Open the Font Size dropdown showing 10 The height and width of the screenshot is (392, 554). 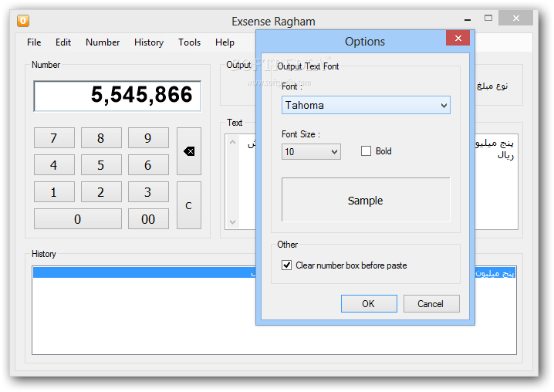pyautogui.click(x=311, y=152)
